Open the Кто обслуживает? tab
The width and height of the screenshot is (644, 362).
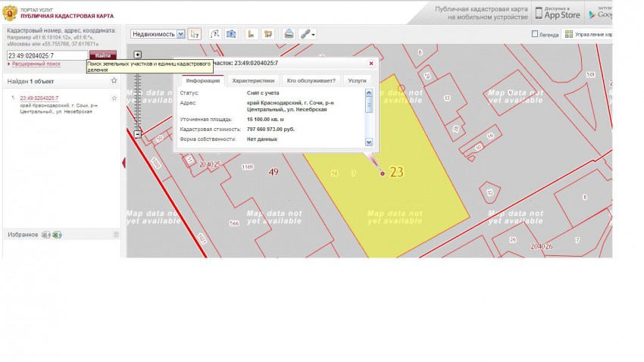tap(311, 80)
